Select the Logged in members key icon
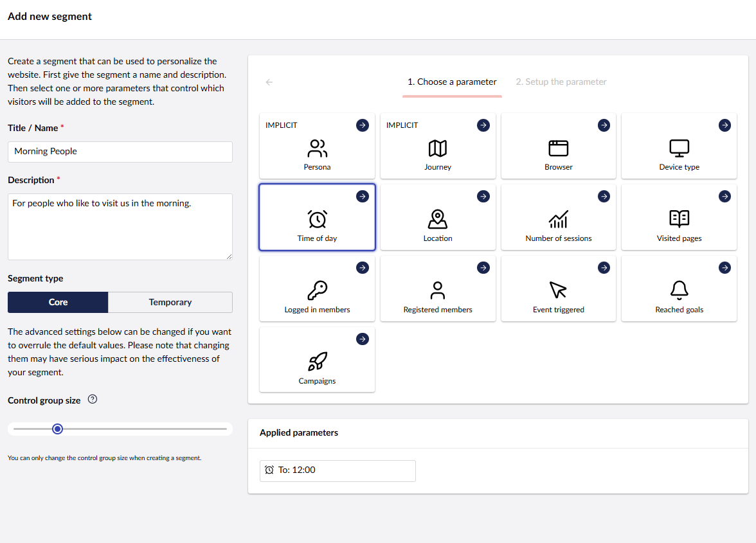The height and width of the screenshot is (543, 756). pyautogui.click(x=317, y=292)
